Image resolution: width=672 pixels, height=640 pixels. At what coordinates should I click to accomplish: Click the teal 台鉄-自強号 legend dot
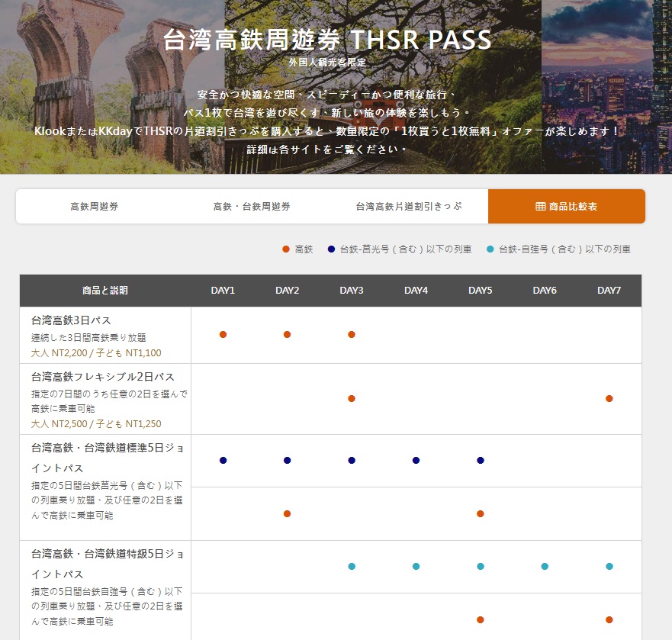[x=490, y=249]
